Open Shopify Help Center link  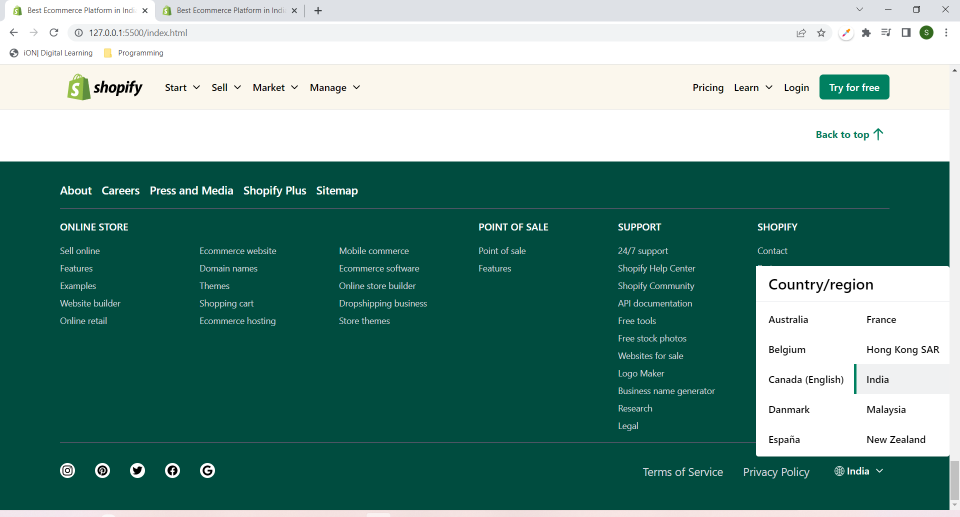[656, 268]
